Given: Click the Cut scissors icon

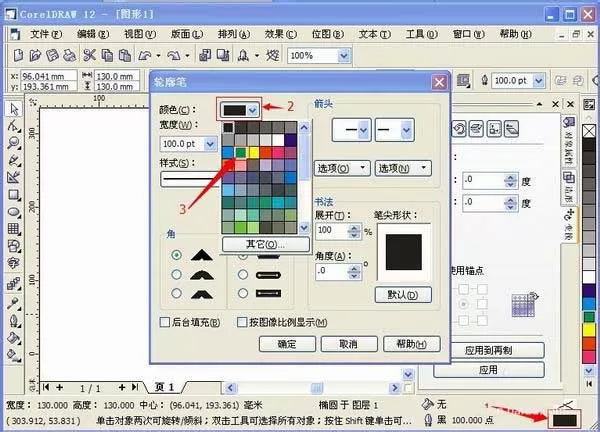Looking at the screenshot, I should [89, 55].
